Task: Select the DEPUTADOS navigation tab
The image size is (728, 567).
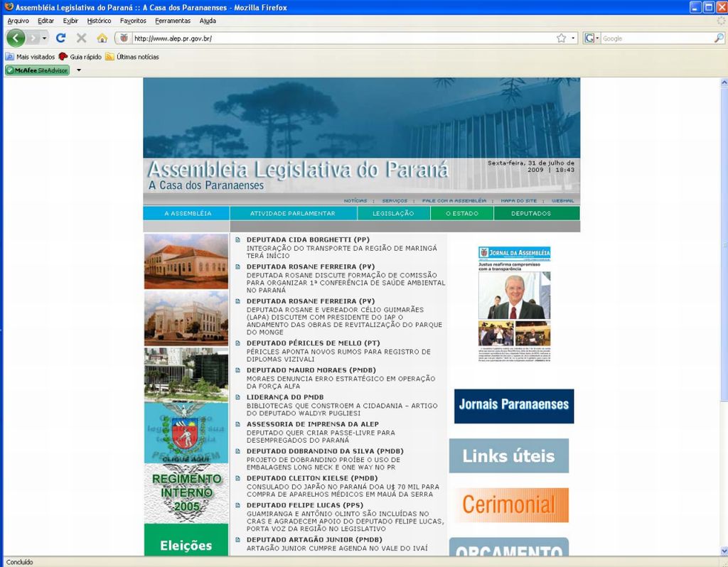Action: pos(530,212)
